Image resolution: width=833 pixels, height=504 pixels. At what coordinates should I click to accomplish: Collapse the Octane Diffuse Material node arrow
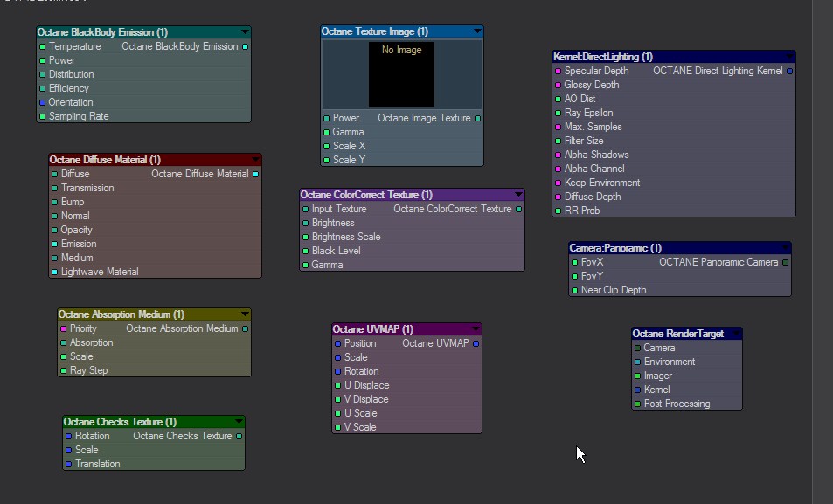[255, 159]
